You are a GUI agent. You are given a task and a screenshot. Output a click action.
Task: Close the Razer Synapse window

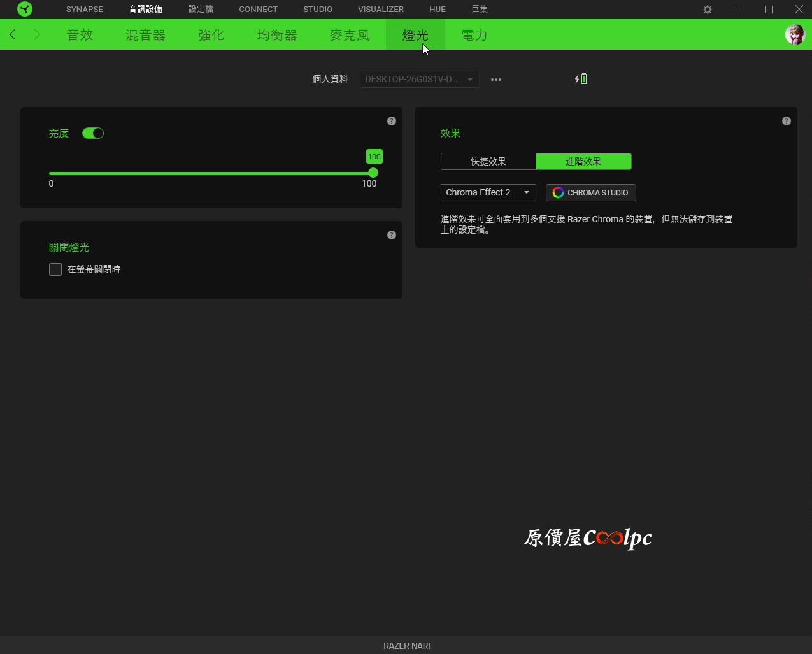coord(799,10)
